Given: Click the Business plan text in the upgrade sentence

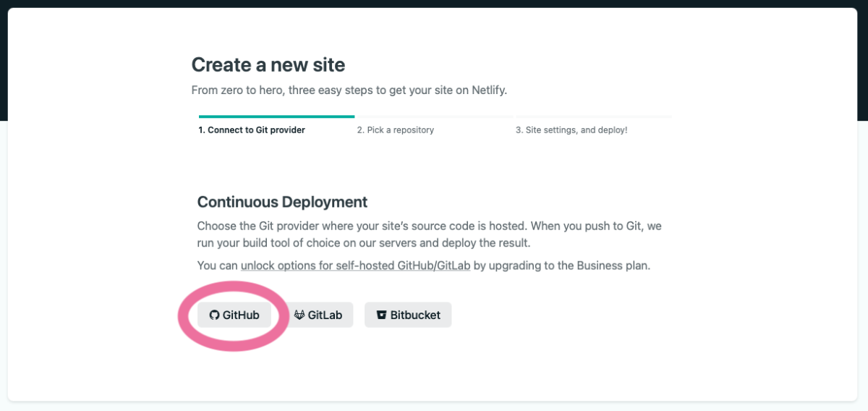Looking at the screenshot, I should click(612, 266).
